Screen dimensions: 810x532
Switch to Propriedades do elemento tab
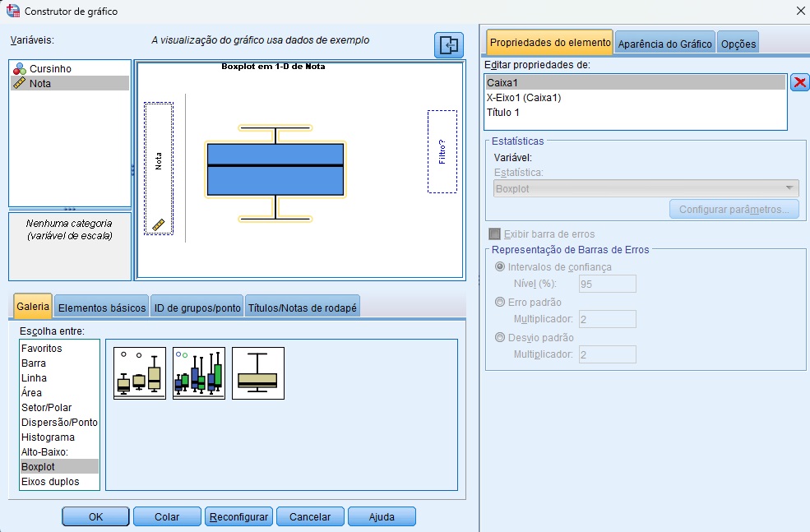pyautogui.click(x=549, y=43)
